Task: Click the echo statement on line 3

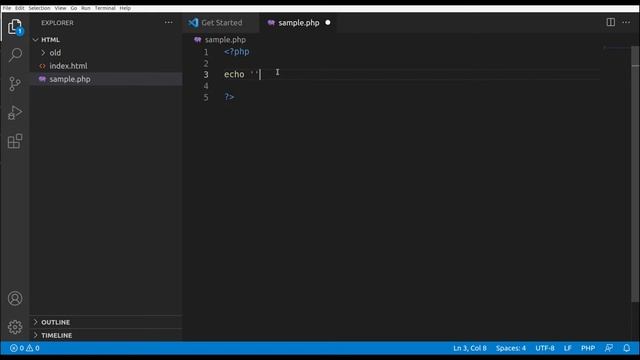Action: [x=241, y=74]
